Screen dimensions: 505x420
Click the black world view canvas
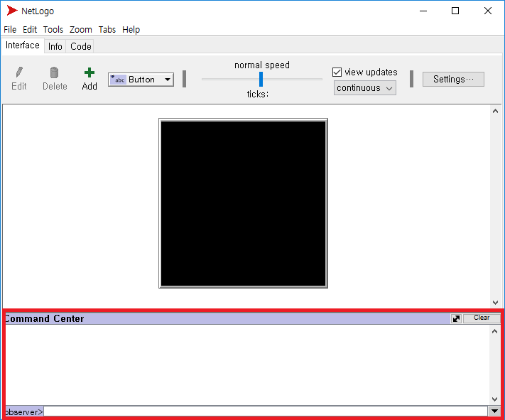click(243, 203)
